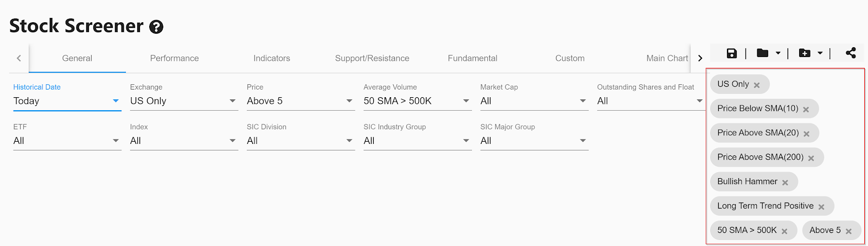This screenshot has width=868, height=246.
Task: Click the add-to-folder icon
Action: click(805, 53)
